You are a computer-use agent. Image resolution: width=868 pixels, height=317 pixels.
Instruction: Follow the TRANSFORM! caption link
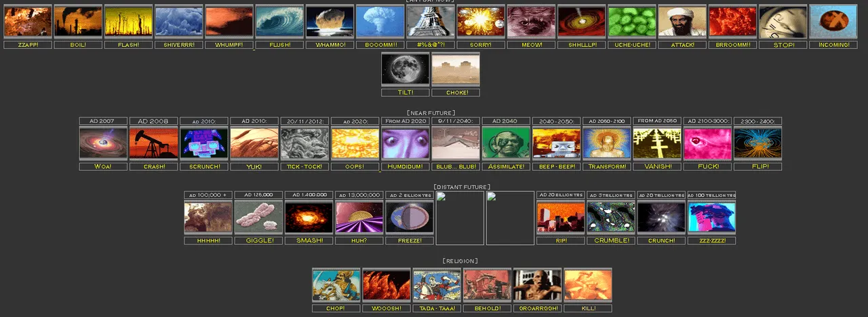click(x=607, y=166)
